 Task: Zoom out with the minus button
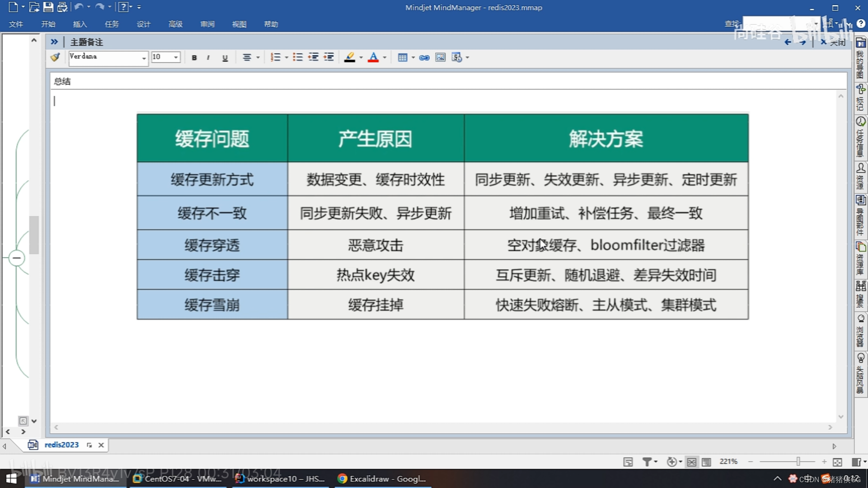pos(751,461)
